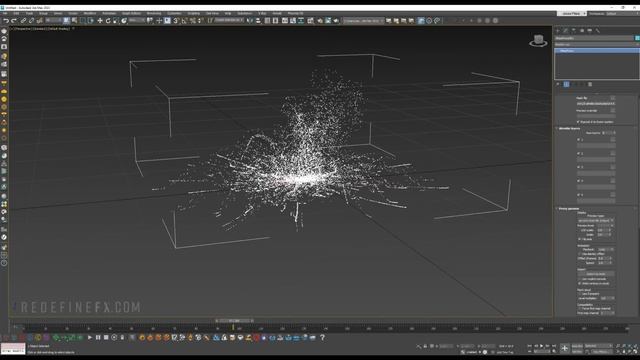Screen dimensions: 640x360
Task: Open the render target dropdown in toolbar
Action: tap(363, 20)
